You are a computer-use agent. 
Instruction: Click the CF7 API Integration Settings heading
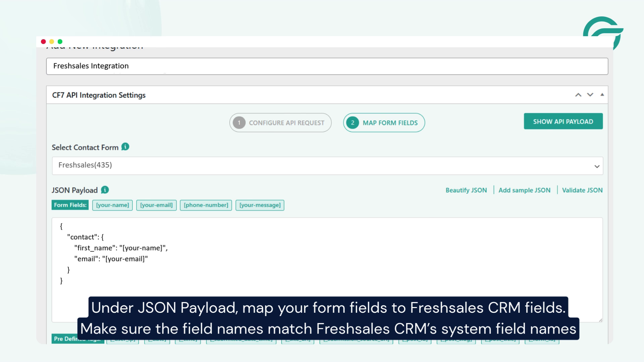(x=99, y=95)
